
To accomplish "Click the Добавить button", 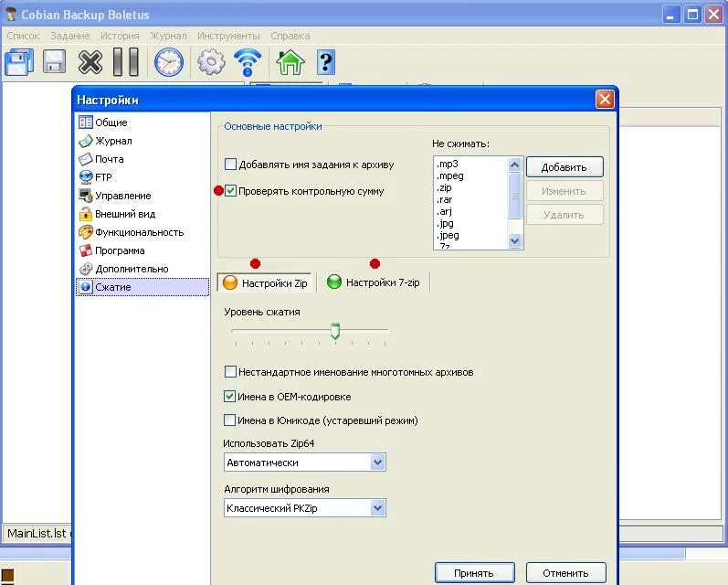I will (x=564, y=167).
